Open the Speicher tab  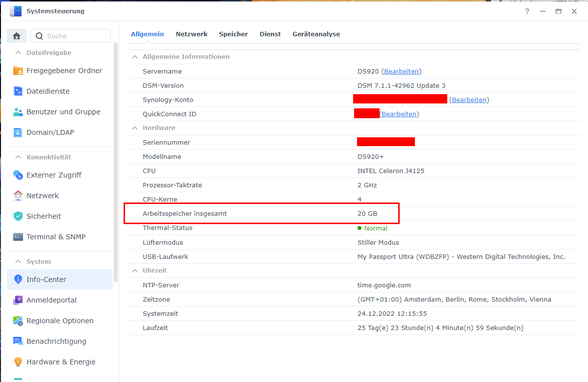point(233,34)
